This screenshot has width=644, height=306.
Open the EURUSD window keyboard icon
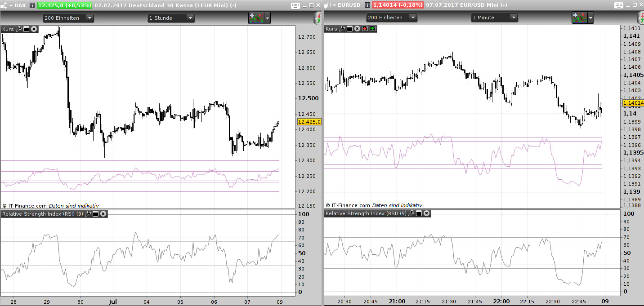[618, 5]
